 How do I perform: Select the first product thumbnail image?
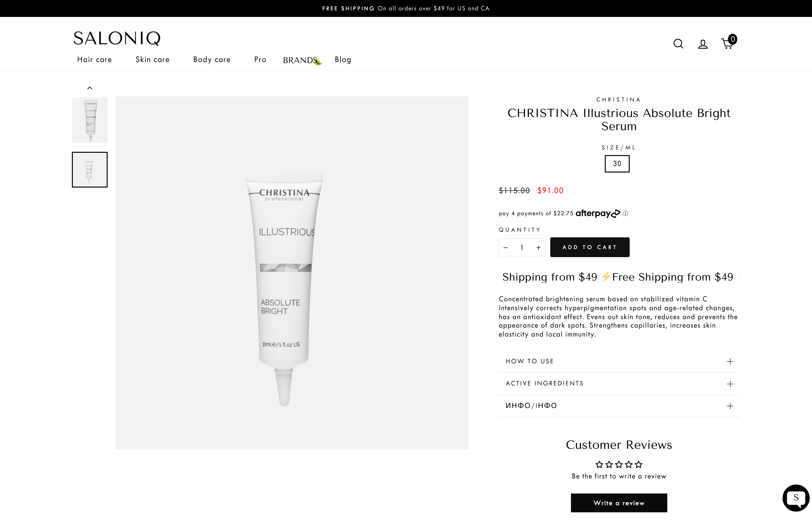90,120
